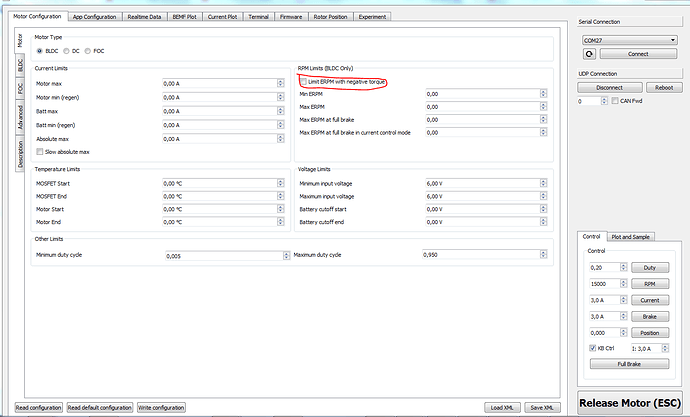The image size is (690, 417).
Task: Click the serial port refresh icon
Action: pos(591,53)
